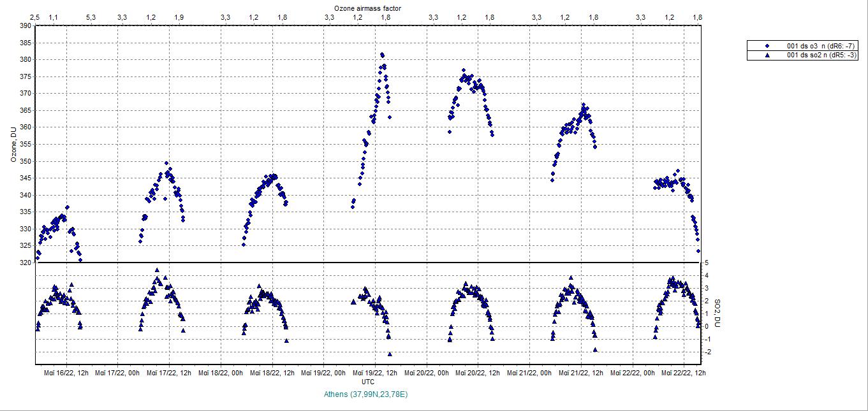The width and height of the screenshot is (868, 411).
Task: Click the blue triangle marker in the legend
Action: 767,55
